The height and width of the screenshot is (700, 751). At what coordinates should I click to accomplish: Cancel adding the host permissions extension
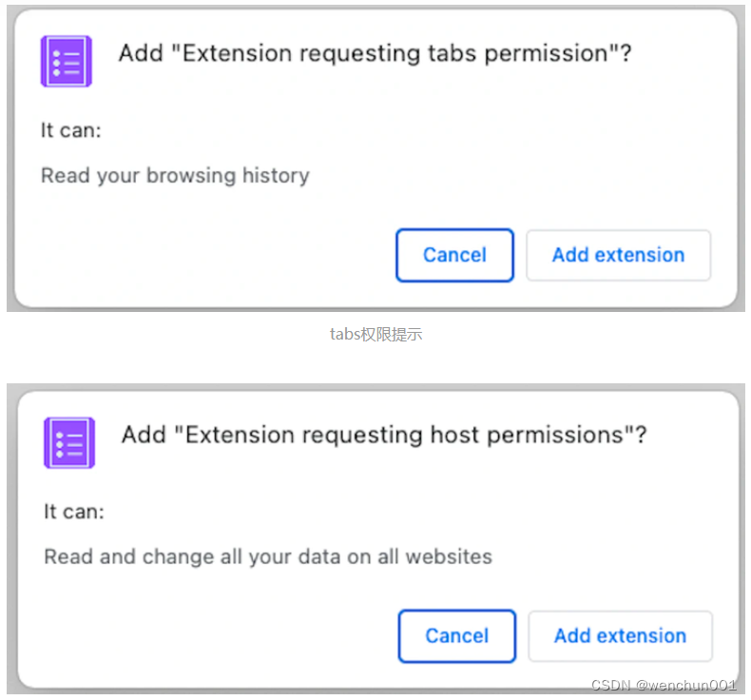click(x=456, y=635)
